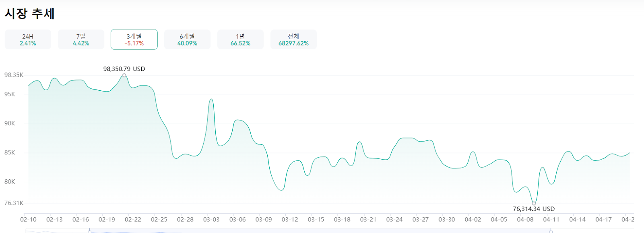Click the 02-13 date label
Screen dimensions: 644x233
point(54,220)
